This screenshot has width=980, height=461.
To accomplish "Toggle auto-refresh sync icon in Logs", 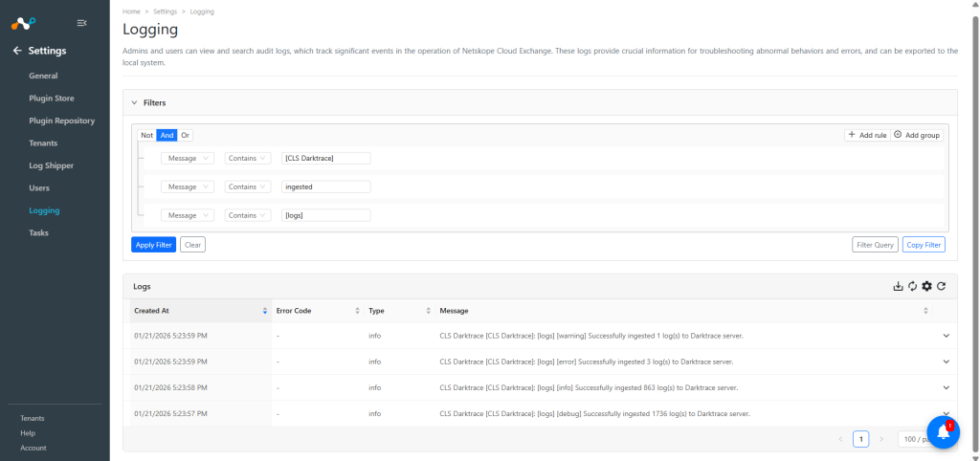I will tap(912, 286).
